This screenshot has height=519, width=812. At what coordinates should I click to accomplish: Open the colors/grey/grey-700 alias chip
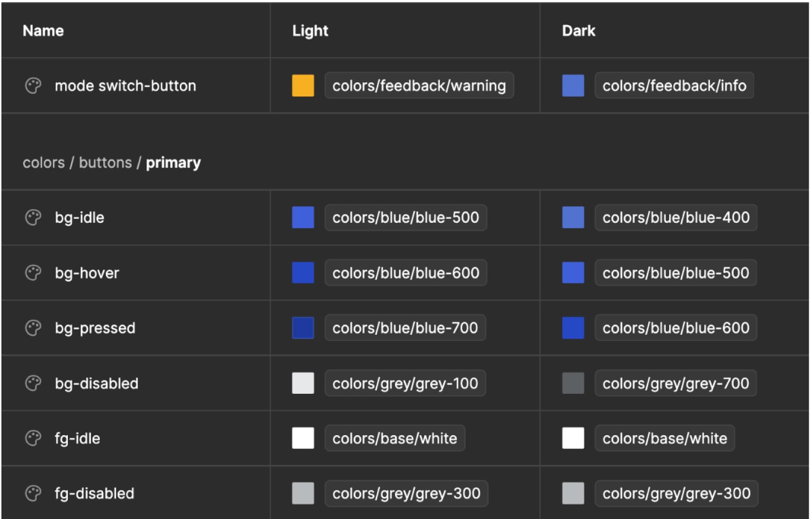point(675,383)
